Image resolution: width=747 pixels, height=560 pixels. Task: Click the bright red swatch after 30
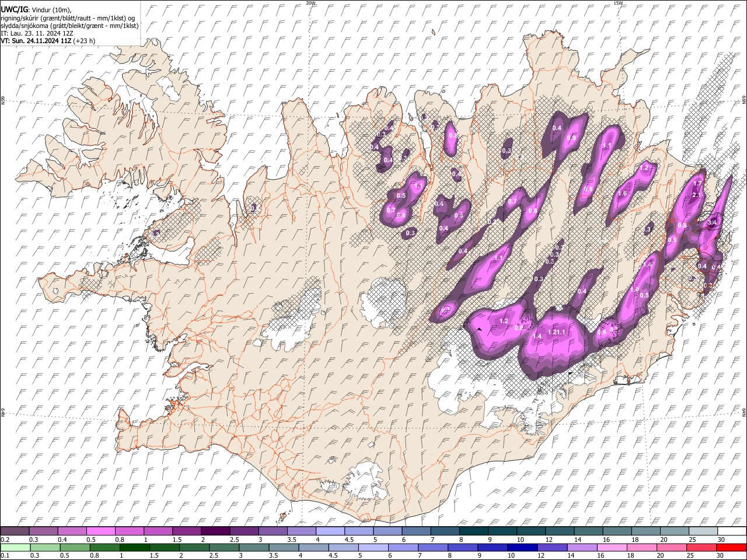[x=731, y=547]
